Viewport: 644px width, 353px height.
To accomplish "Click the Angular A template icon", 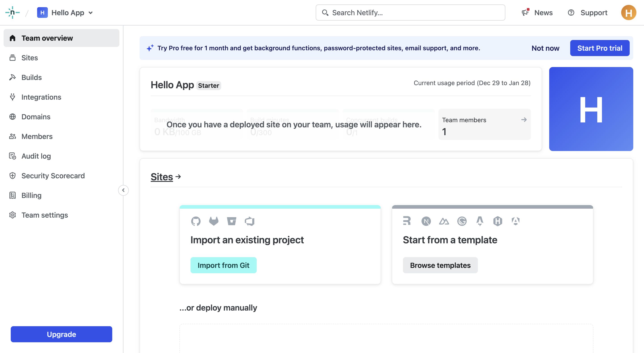I will [x=515, y=221].
